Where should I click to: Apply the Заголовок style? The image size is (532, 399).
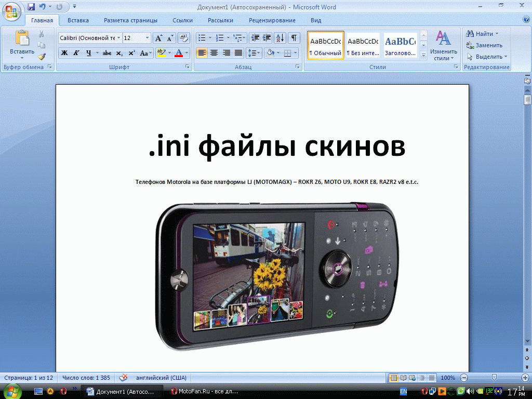[x=401, y=46]
